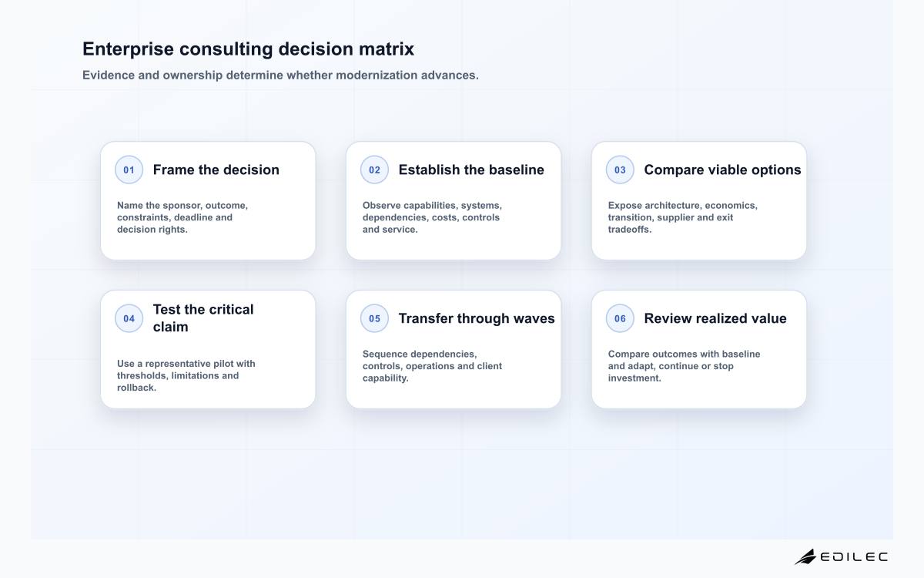This screenshot has height=578, width=924.
Task: Click the Edilec wing logo icon
Action: coord(805,556)
